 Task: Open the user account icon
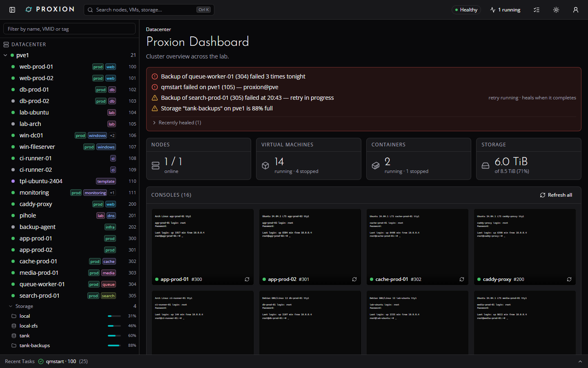[576, 10]
